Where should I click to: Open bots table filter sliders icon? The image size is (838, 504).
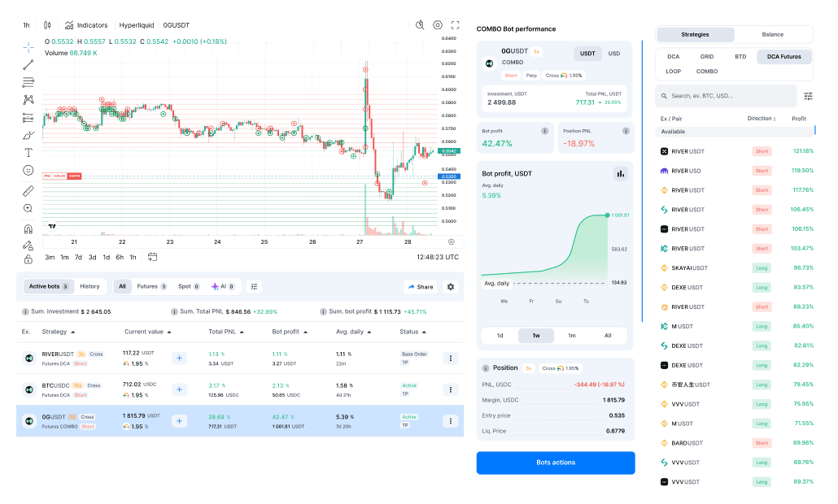coord(255,287)
